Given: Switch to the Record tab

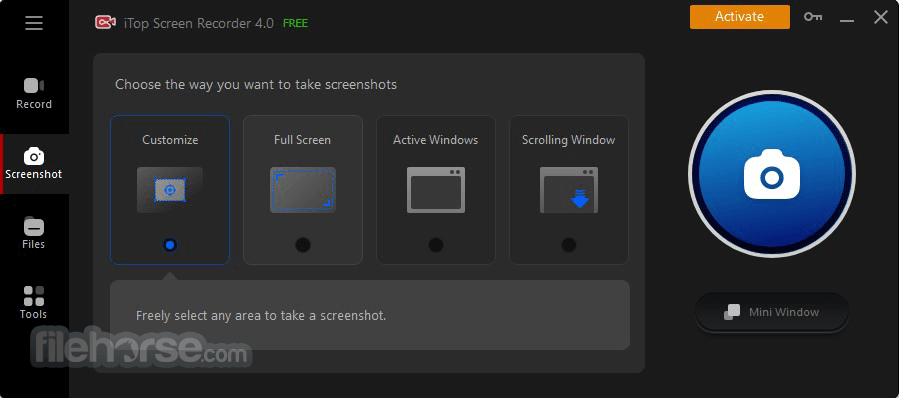Looking at the screenshot, I should pyautogui.click(x=34, y=94).
